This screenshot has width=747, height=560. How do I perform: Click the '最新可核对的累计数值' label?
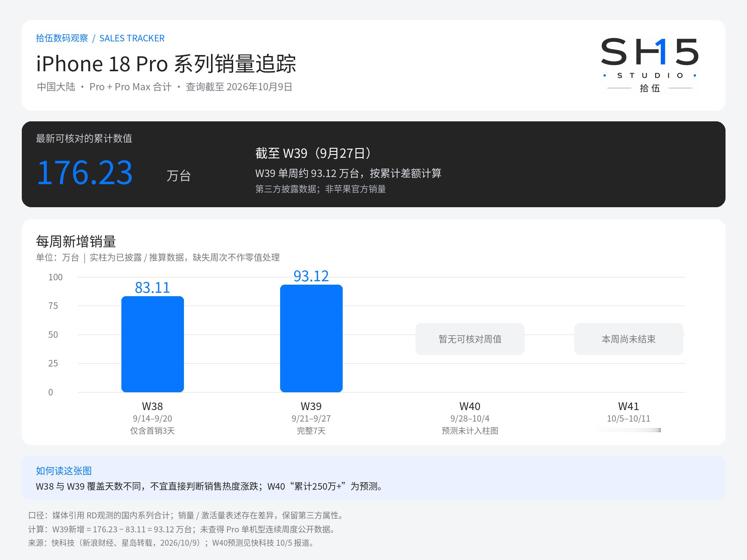pyautogui.click(x=84, y=138)
